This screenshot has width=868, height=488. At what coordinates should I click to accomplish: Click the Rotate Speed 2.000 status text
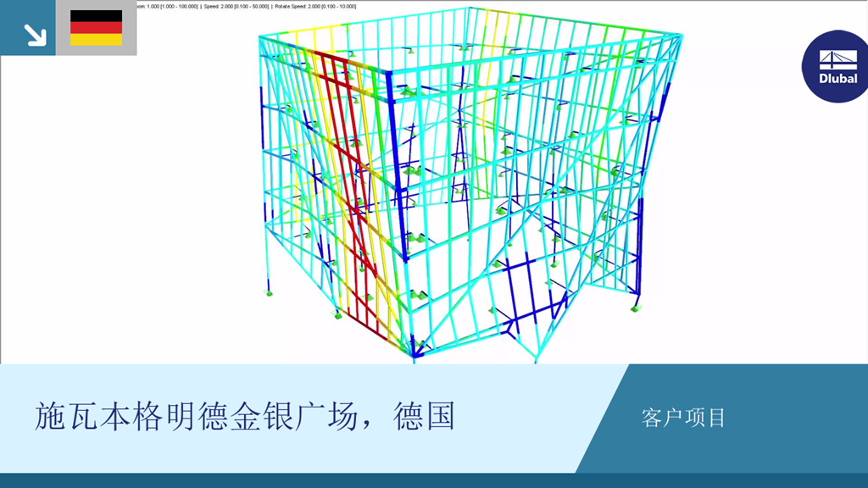tap(315, 7)
